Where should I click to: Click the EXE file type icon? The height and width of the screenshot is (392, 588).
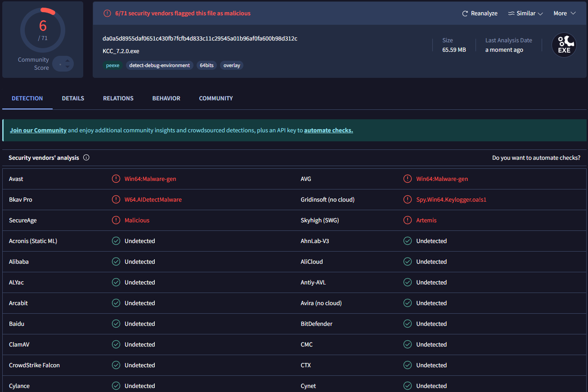click(x=564, y=45)
